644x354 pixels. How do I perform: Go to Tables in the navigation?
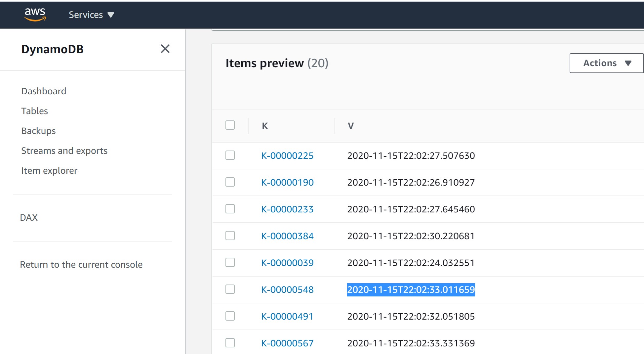pyautogui.click(x=34, y=111)
